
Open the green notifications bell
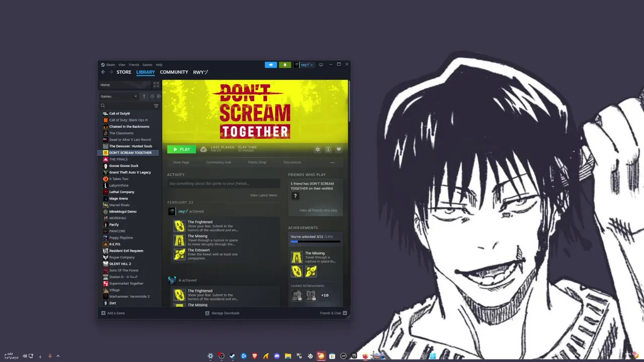click(x=285, y=64)
